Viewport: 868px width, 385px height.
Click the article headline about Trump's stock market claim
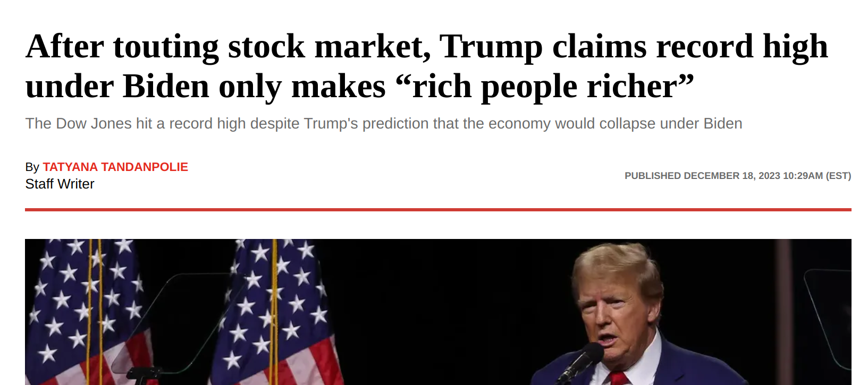tap(427, 66)
